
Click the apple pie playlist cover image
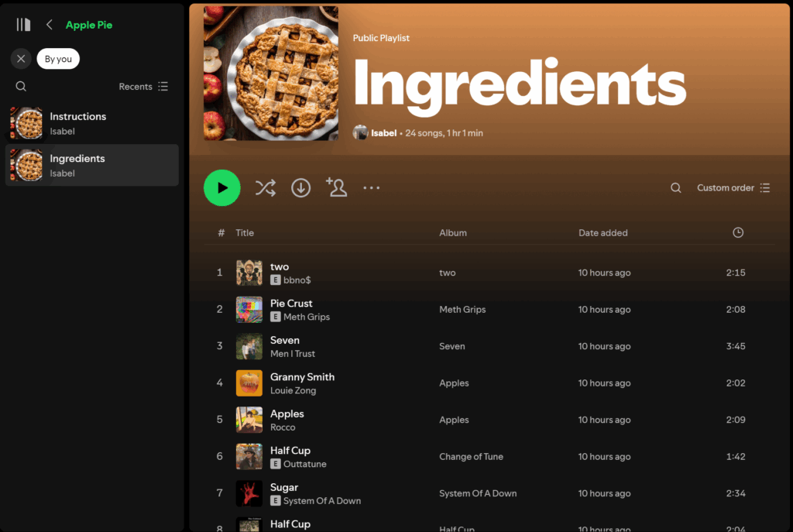271,74
